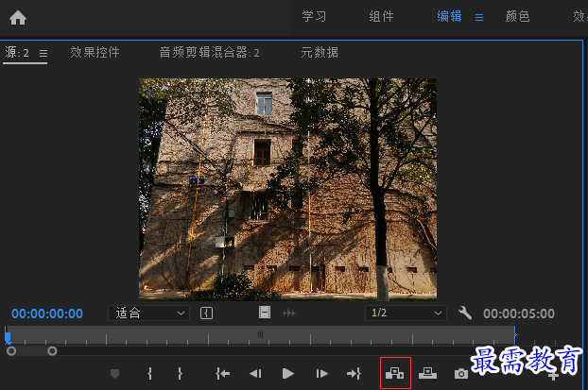Image resolution: width=588 pixels, height=390 pixels.
Task: Click the Source monitor time ruler bar
Action: 260,335
